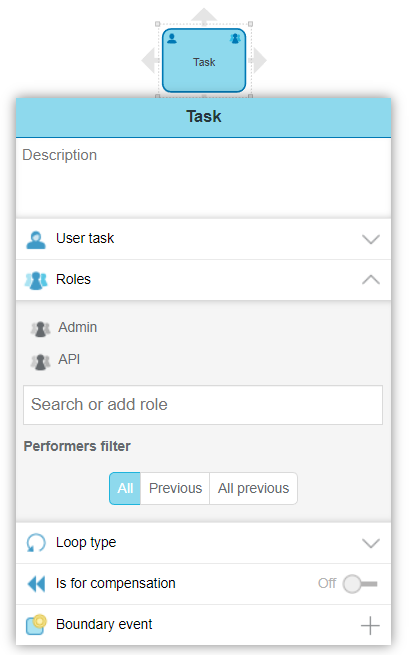Click the API role icon

click(x=41, y=361)
